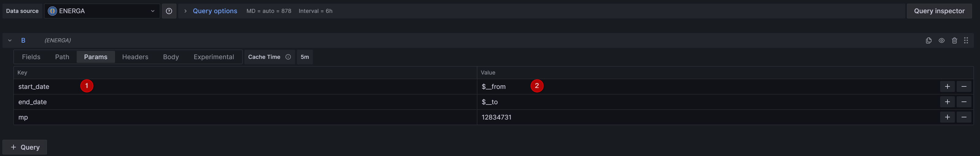
Task: Click the drag handle for query B
Action: click(x=966, y=40)
